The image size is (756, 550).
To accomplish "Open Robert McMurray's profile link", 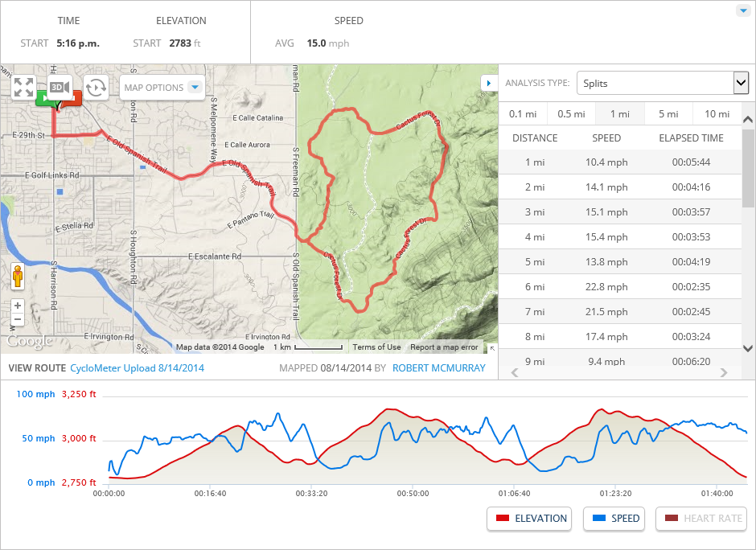I will pos(439,368).
